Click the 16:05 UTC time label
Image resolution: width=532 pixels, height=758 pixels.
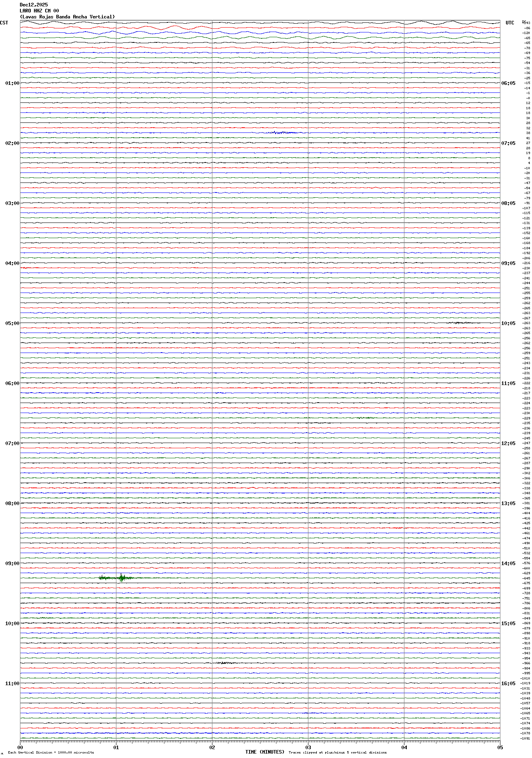coord(508,684)
